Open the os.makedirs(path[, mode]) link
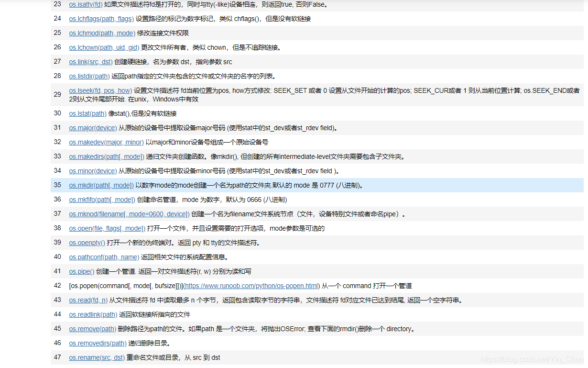Screen dimensions: 588x368 click(106, 156)
